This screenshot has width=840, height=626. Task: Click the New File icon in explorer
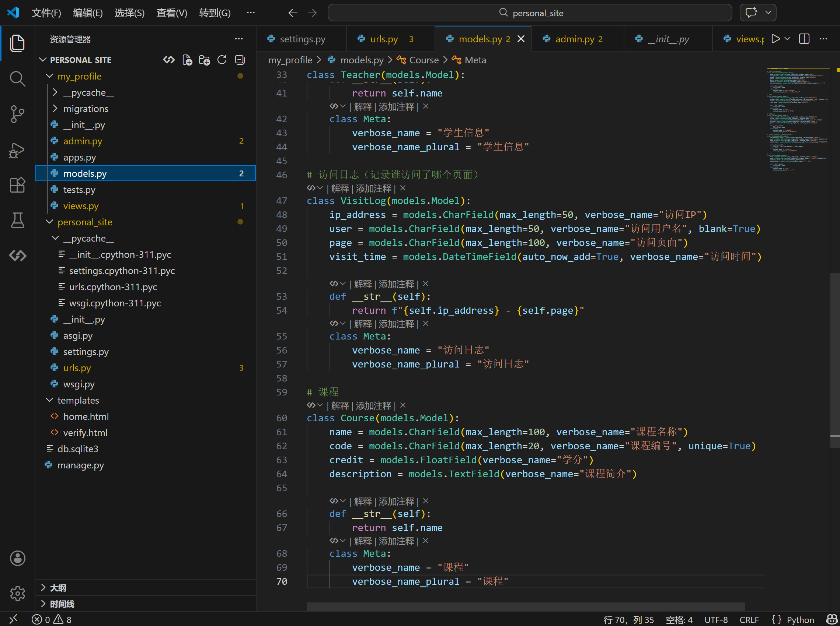click(187, 60)
